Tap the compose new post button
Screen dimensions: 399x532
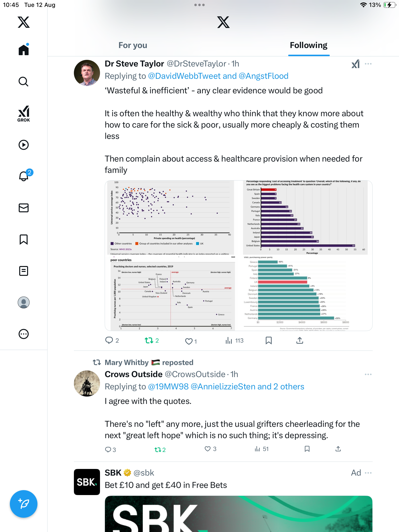point(24,504)
